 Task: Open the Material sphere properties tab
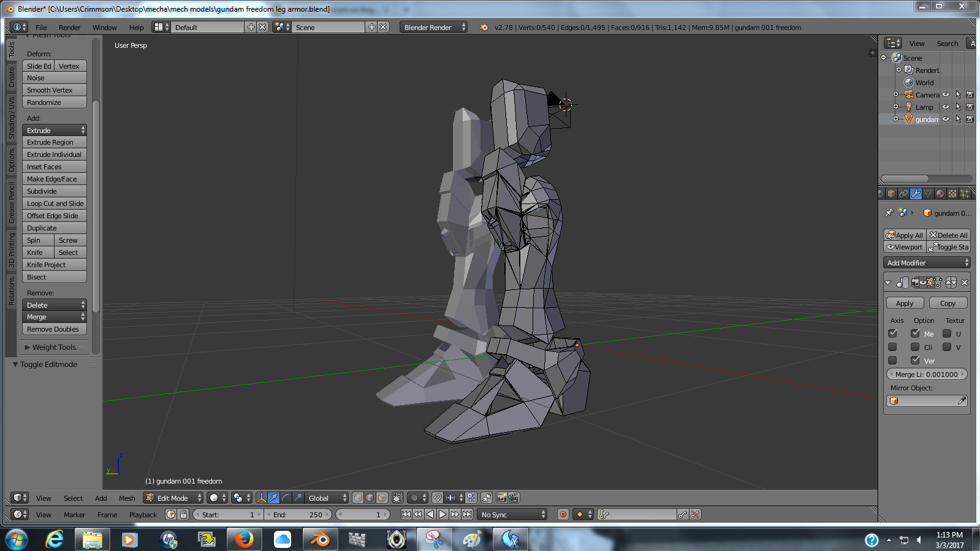tap(940, 194)
